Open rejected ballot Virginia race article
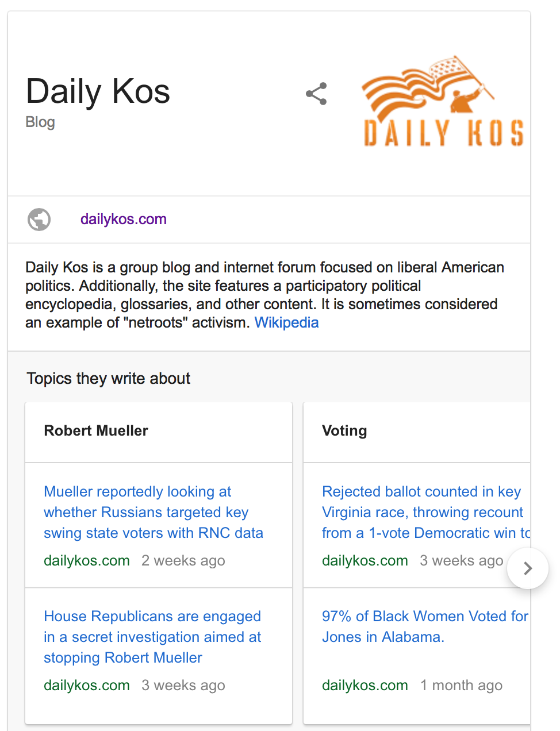Image resolution: width=560 pixels, height=731 pixels. tap(423, 512)
